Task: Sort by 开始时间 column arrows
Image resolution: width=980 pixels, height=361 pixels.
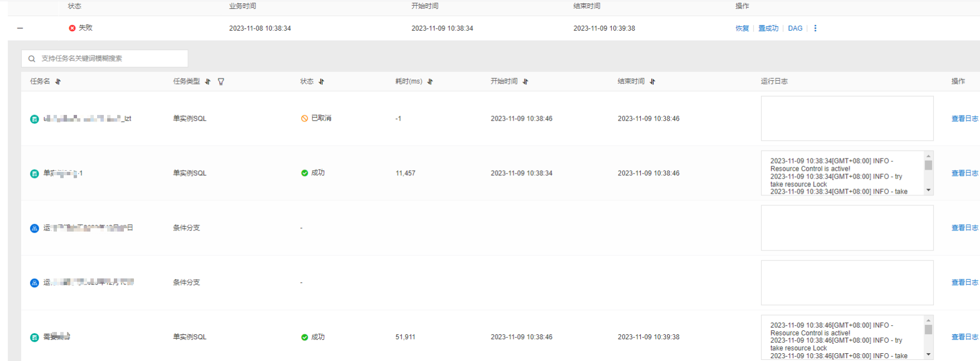Action: (525, 81)
